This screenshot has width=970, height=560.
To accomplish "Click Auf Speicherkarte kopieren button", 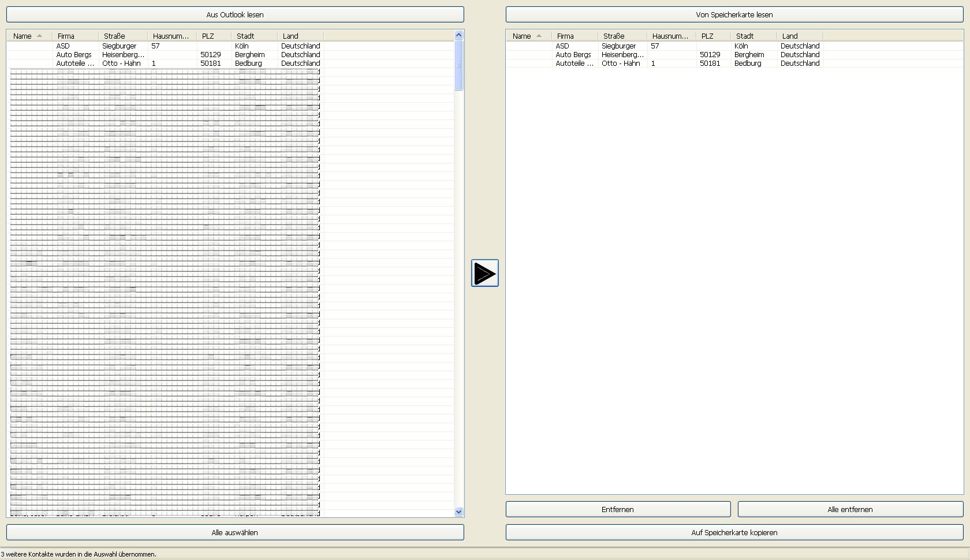I will pos(734,532).
